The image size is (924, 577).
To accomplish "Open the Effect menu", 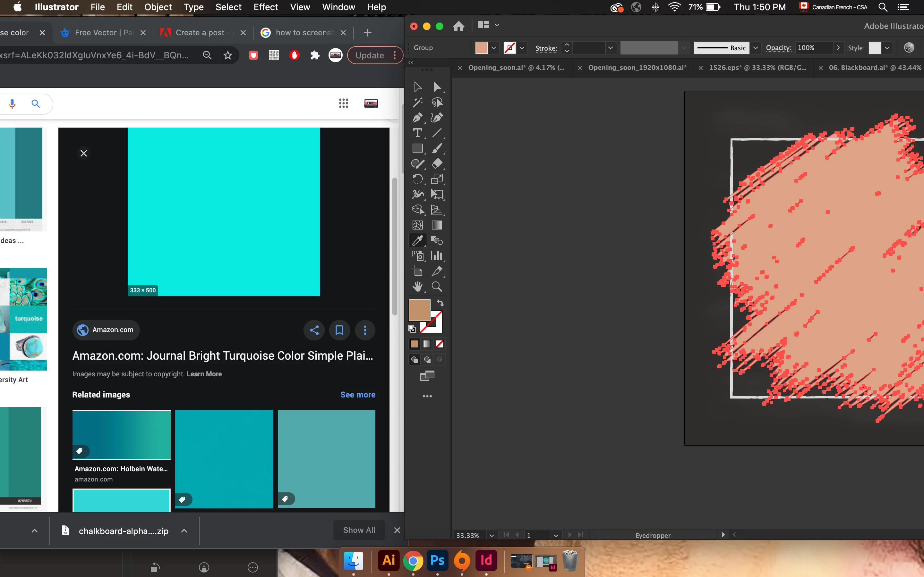I will tap(265, 7).
